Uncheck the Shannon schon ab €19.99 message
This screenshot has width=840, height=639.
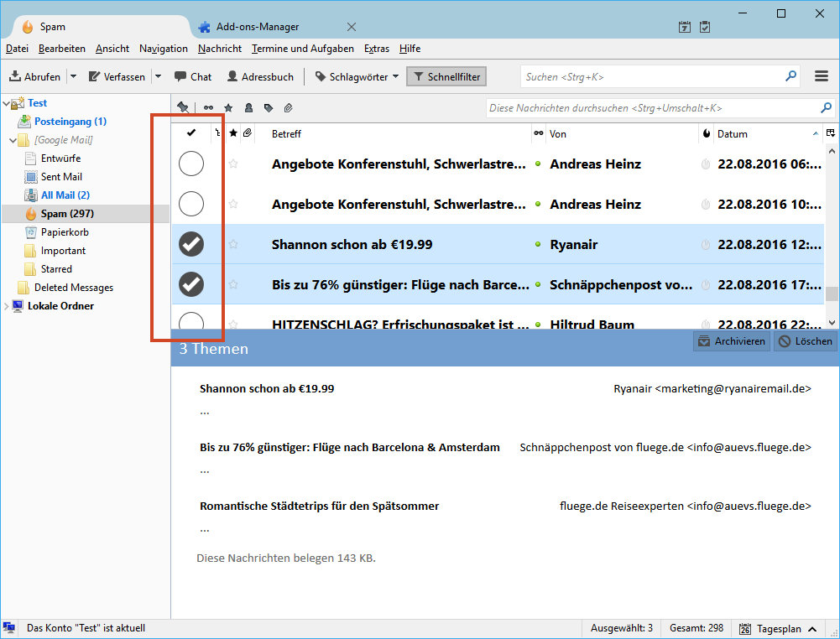(191, 245)
